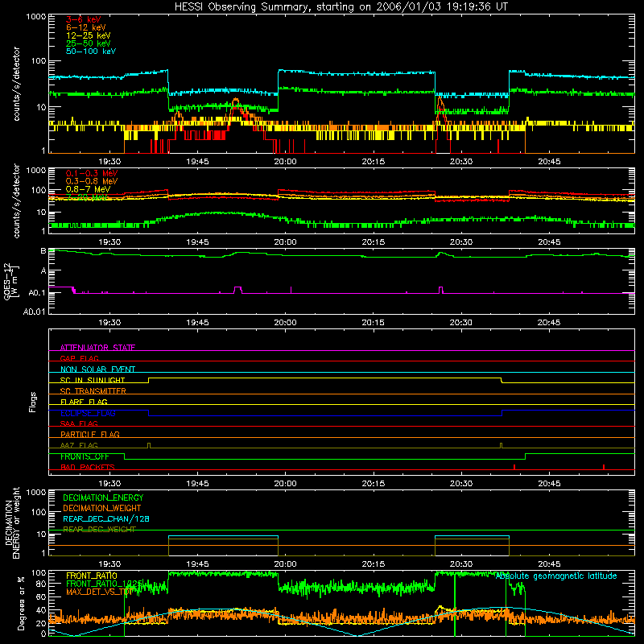Select the FLARE_FLAG label

point(84,402)
